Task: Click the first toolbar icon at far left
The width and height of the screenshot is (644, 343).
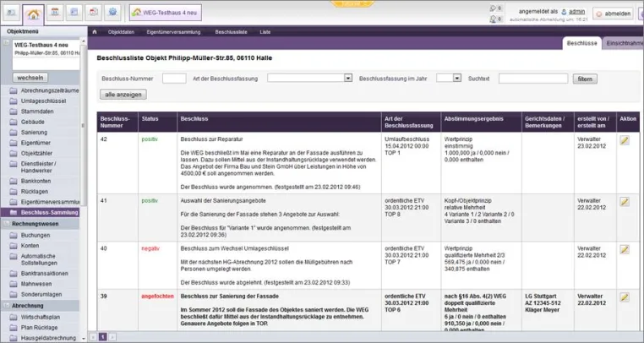Action: [12, 13]
